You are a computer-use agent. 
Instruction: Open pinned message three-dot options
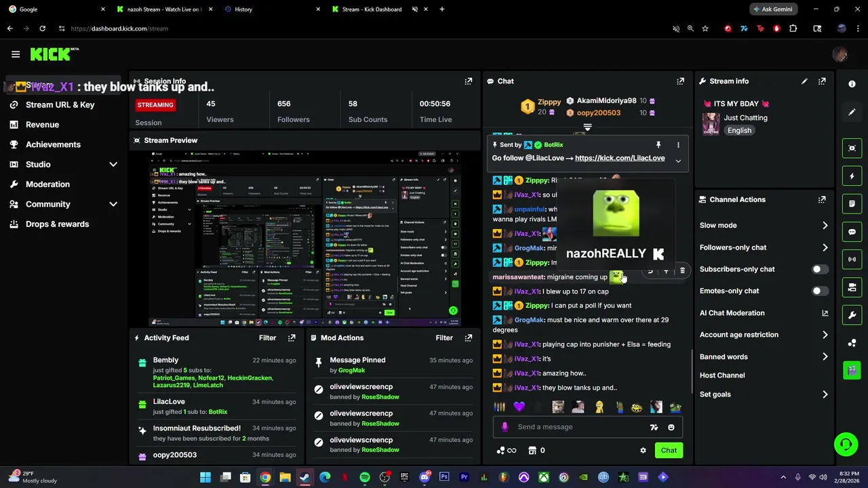[x=678, y=144]
